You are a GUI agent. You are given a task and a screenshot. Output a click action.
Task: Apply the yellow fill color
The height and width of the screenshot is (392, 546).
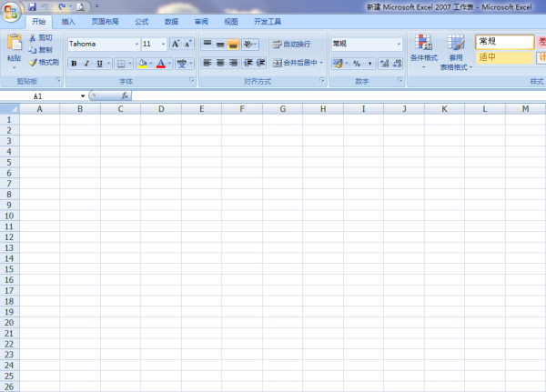point(142,64)
